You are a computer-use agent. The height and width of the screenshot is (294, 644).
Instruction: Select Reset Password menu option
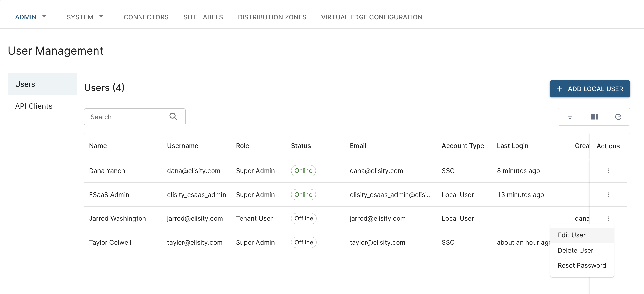coord(582,265)
